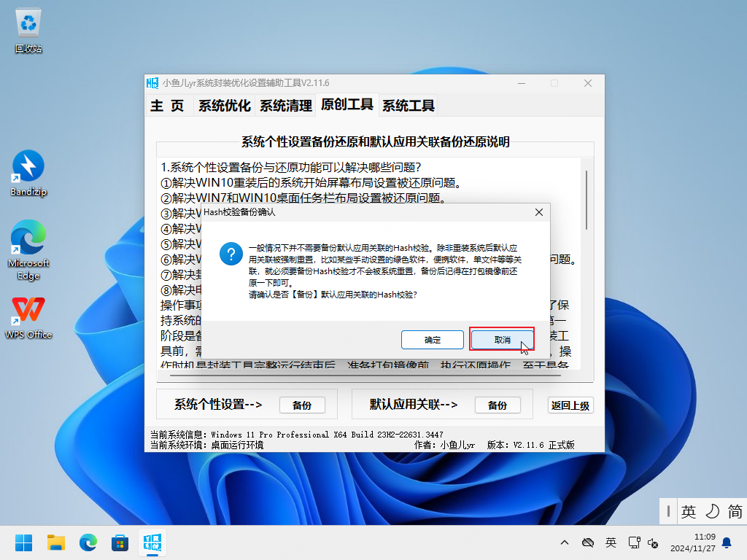The height and width of the screenshot is (560, 747).
Task: Open File Explorer from the taskbar
Action: click(x=55, y=542)
